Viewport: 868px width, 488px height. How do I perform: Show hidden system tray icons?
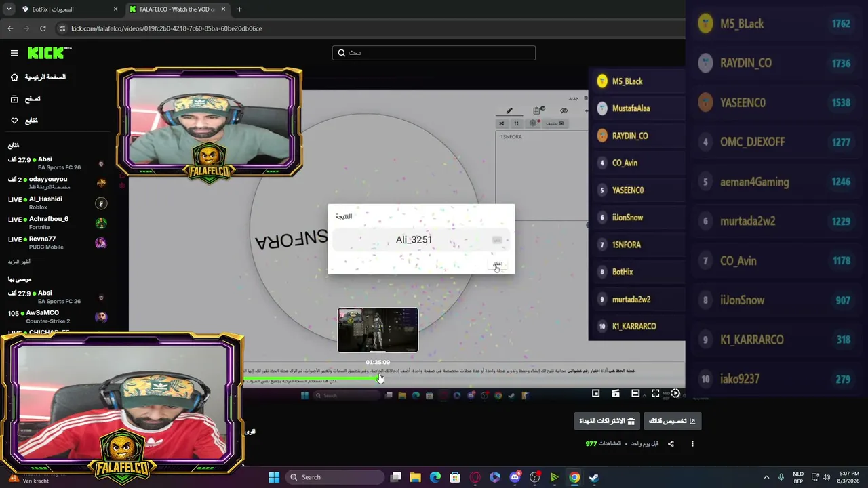[767, 477]
